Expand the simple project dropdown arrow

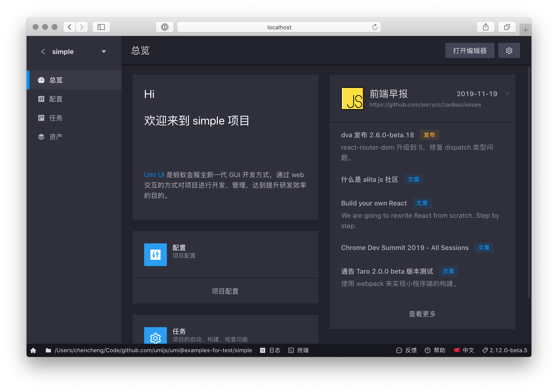104,51
